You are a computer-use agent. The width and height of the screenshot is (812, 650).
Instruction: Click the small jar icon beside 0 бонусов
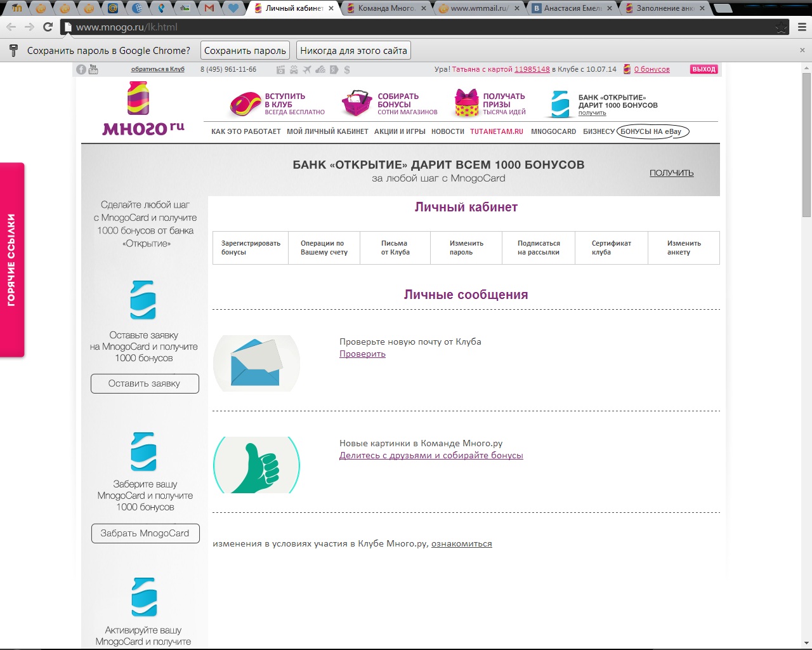[627, 69]
